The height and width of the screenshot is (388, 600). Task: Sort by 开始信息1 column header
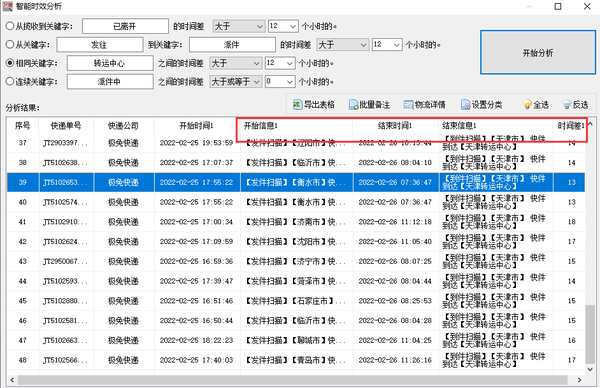(297, 126)
